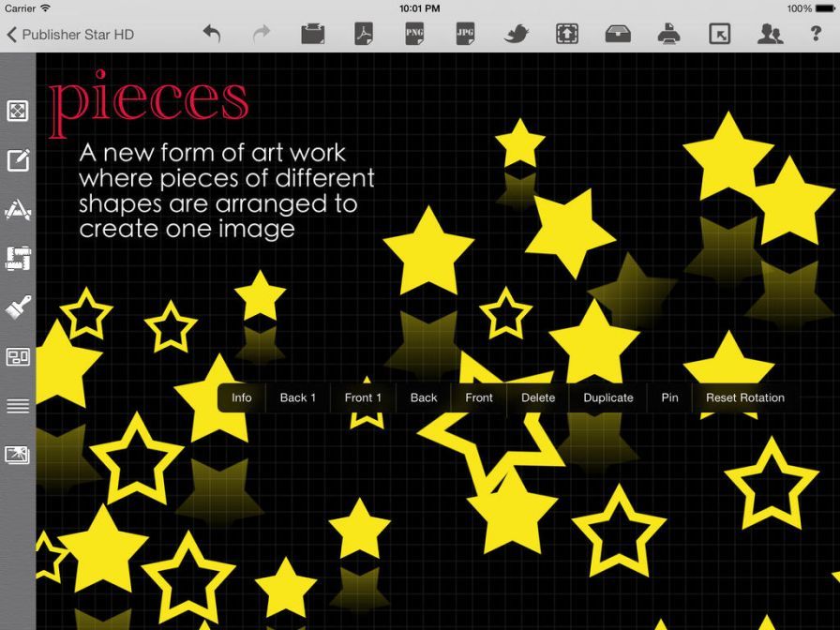Image resolution: width=840 pixels, height=630 pixels.
Task: Export the document as PNG
Action: [413, 35]
